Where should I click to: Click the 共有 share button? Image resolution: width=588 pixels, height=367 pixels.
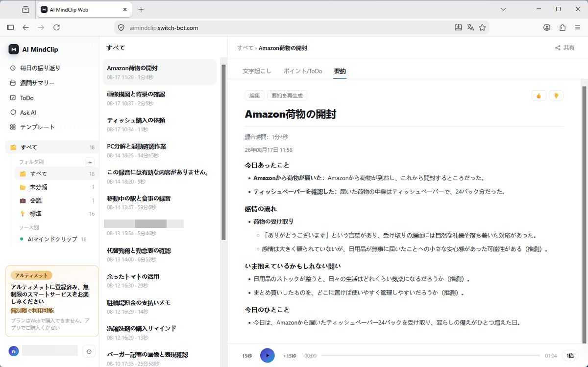(x=564, y=48)
